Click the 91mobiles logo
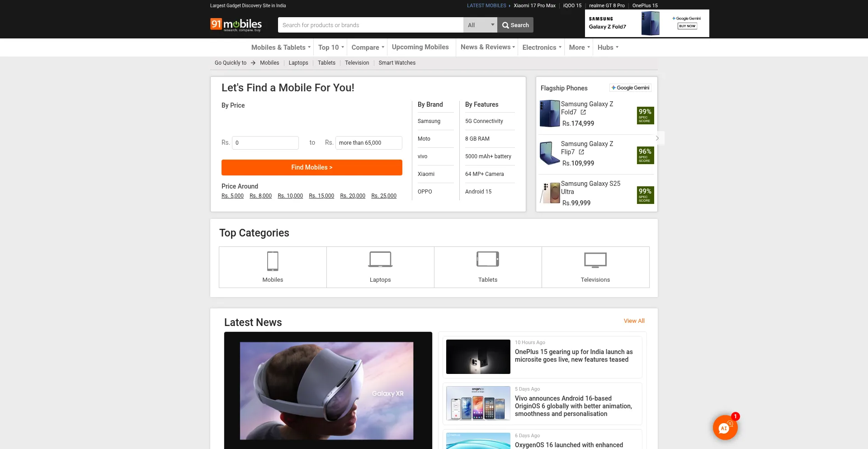868x449 pixels. pyautogui.click(x=236, y=24)
